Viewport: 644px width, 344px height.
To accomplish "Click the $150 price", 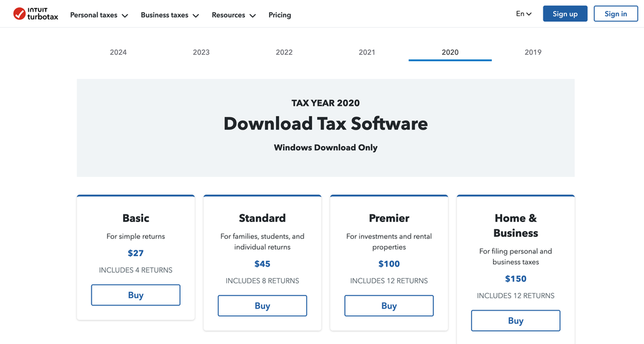I will [x=516, y=279].
